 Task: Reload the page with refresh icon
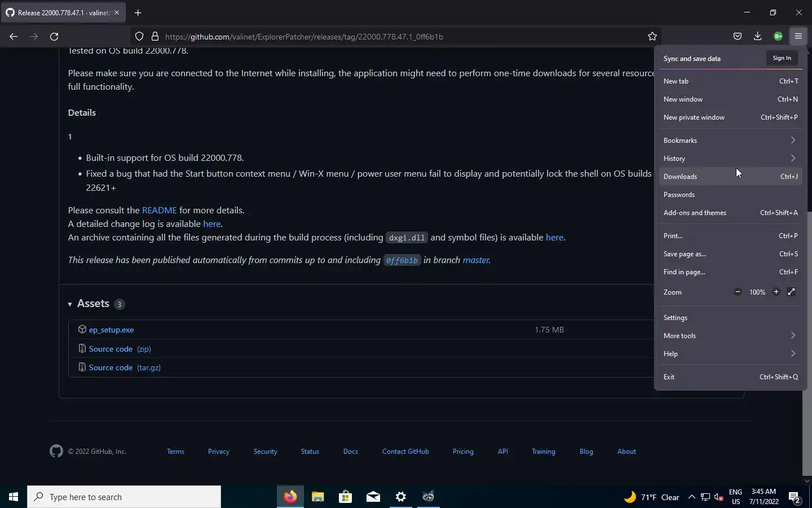click(54, 37)
